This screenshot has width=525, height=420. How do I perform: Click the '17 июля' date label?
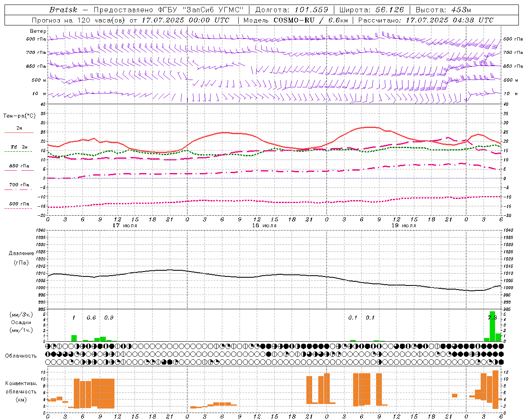click(x=125, y=226)
